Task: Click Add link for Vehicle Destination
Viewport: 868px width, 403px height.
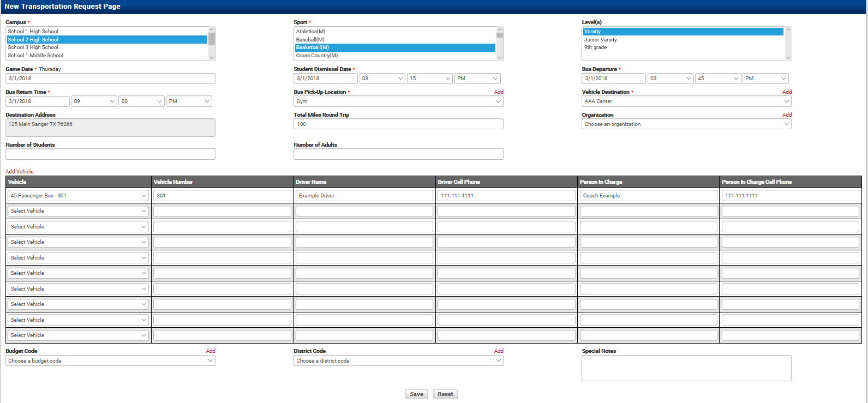Action: click(787, 92)
